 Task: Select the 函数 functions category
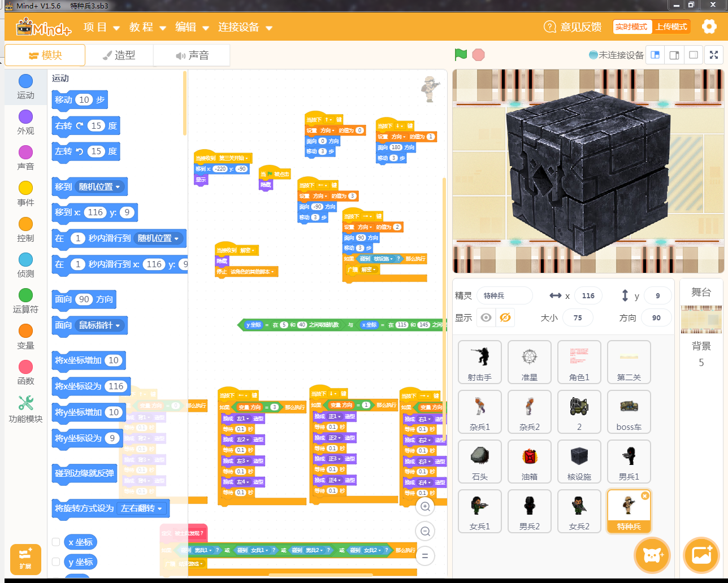point(25,372)
